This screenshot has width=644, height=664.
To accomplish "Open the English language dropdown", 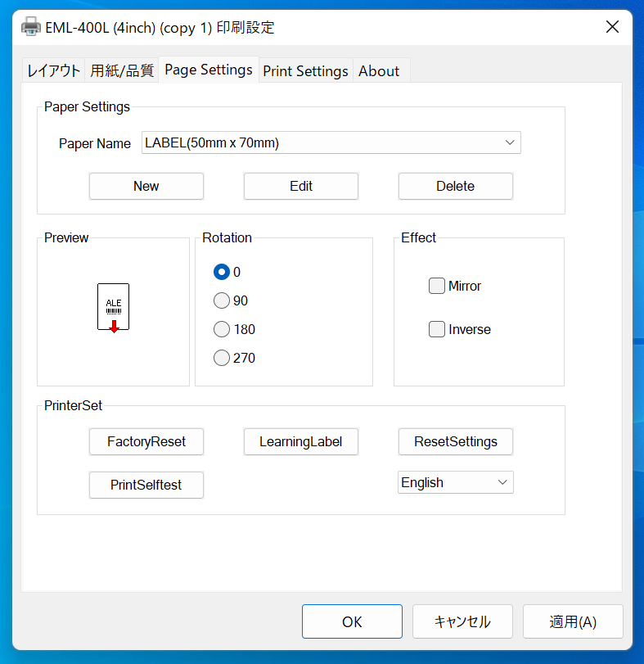I will tap(456, 482).
